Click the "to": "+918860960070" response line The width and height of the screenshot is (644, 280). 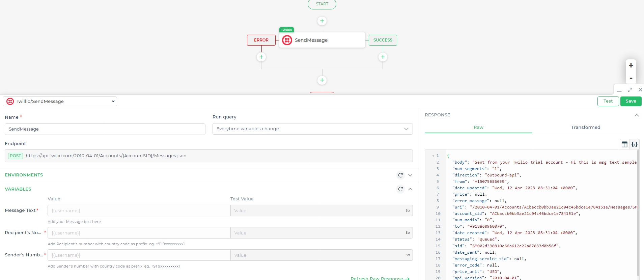[x=479, y=226]
